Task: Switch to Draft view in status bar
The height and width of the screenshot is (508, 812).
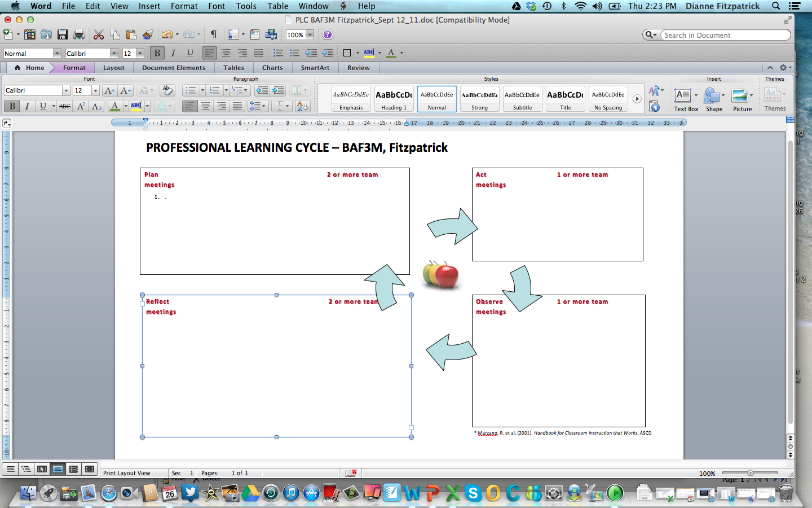Action: pos(11,469)
